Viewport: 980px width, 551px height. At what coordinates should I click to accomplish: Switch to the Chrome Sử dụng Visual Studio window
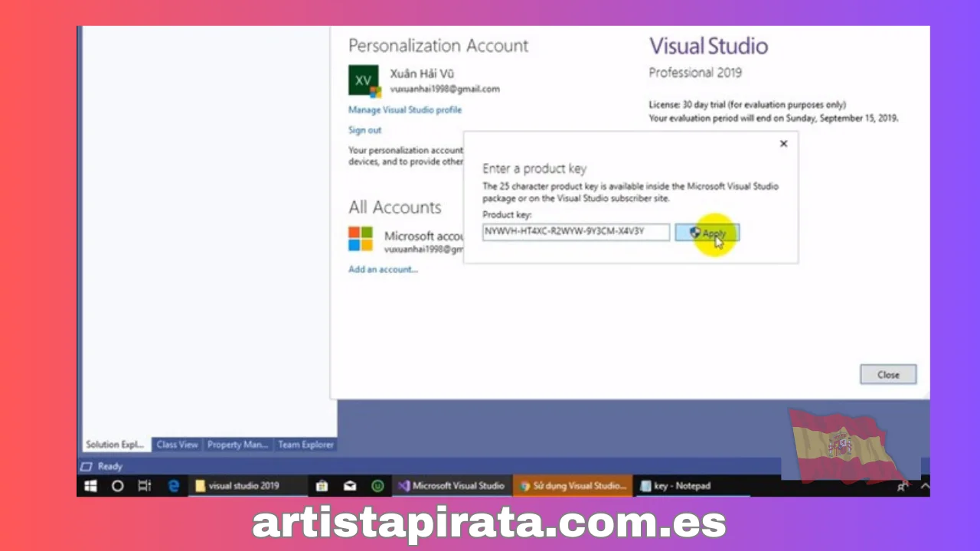click(x=573, y=486)
